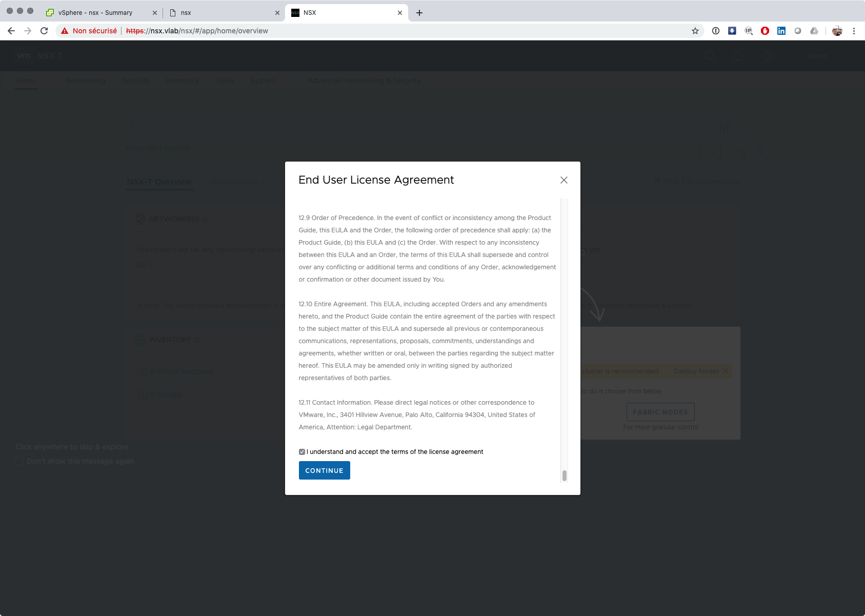
Task: Close the End User License Agreement dialog
Action: (x=564, y=180)
